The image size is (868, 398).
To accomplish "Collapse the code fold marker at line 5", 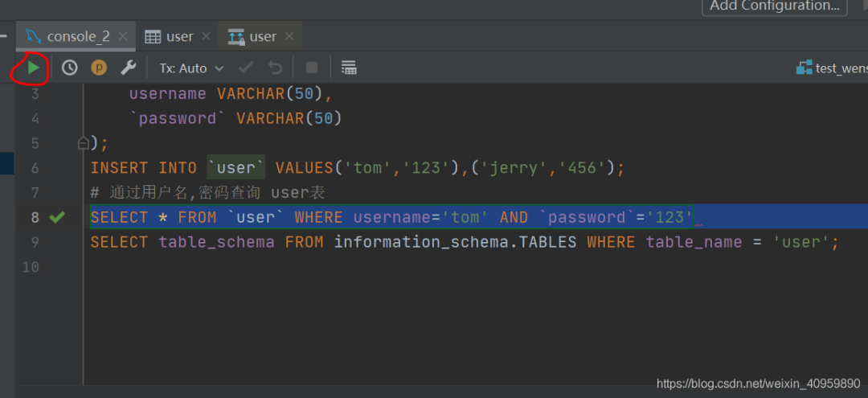I will click(x=83, y=143).
